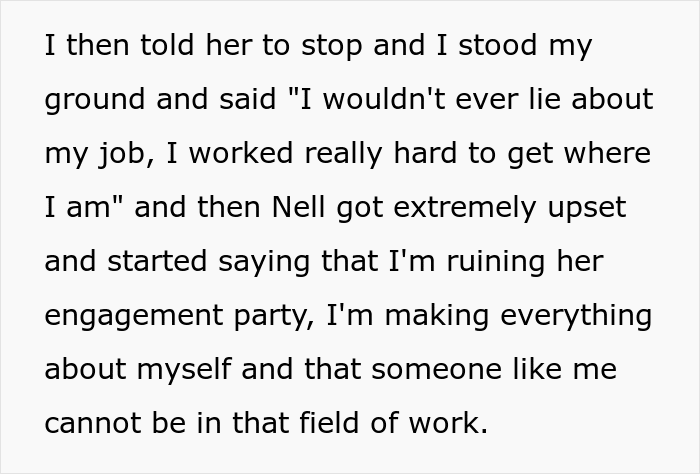Image resolution: width=700 pixels, height=474 pixels.
Task: Click the word 'worked' in the quote
Action: pyautogui.click(x=241, y=153)
